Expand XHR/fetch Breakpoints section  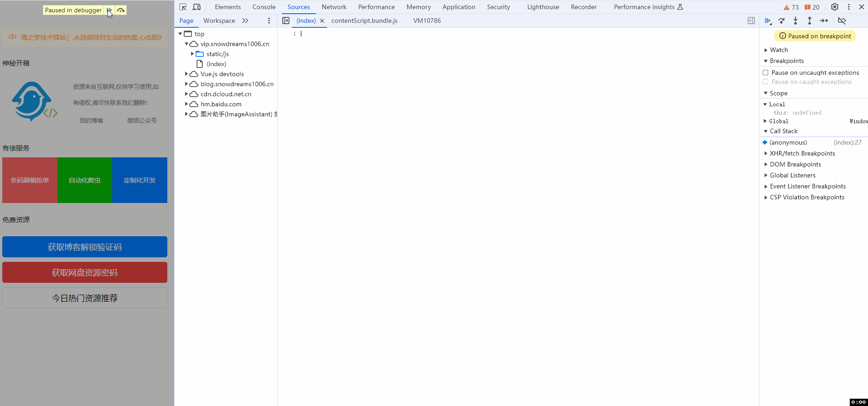tap(766, 154)
